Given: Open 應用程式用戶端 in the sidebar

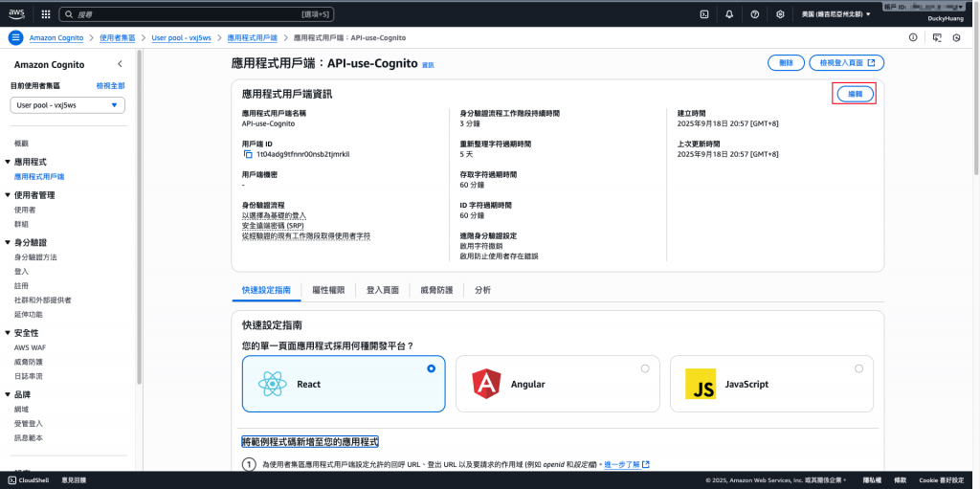Looking at the screenshot, I should (x=39, y=177).
